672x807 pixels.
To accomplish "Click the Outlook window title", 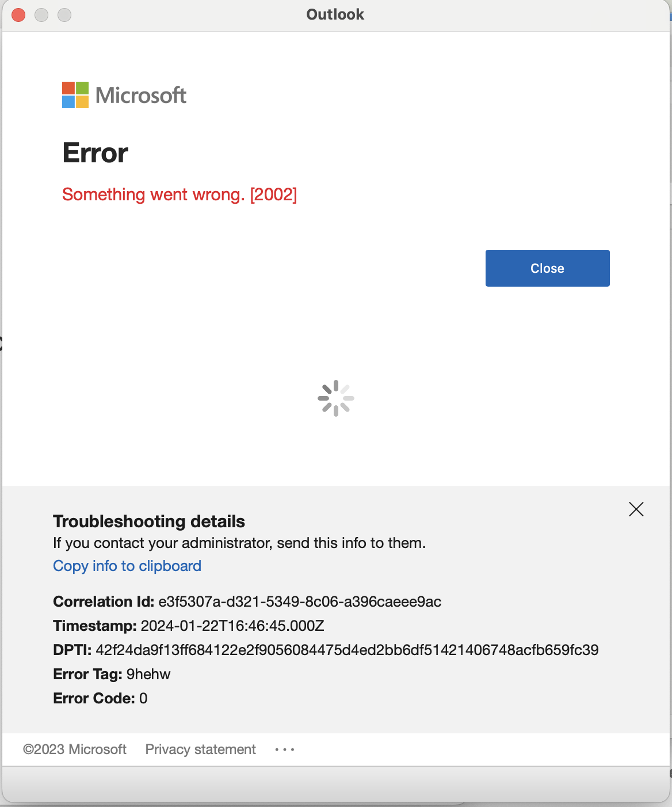I will (x=335, y=14).
